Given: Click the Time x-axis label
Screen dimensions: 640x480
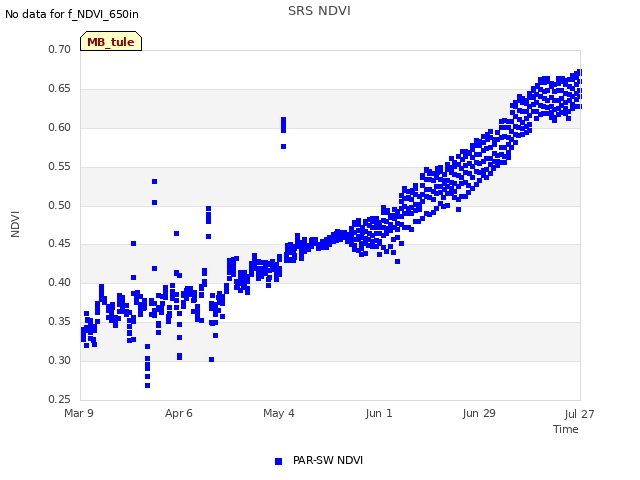Looking at the screenshot, I should (x=566, y=429).
